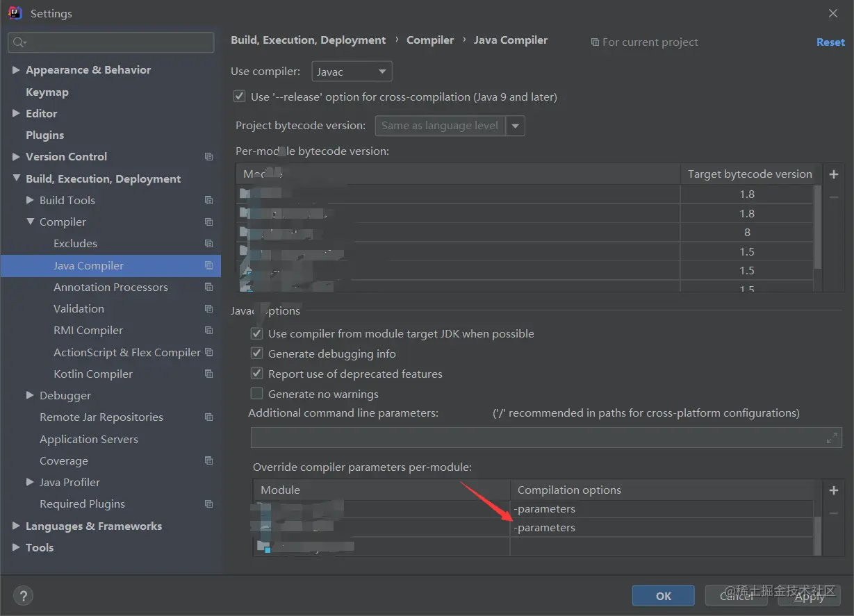Enable 'Generate no warnings' checkbox

256,394
